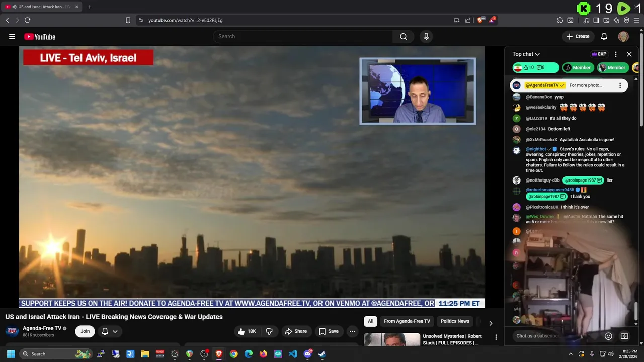
Task: Bookmark this page in address bar
Action: tap(128, 20)
